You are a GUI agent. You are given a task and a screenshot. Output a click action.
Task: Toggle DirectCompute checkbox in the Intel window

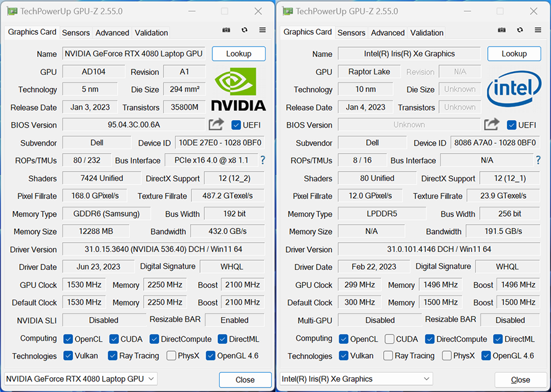point(430,339)
